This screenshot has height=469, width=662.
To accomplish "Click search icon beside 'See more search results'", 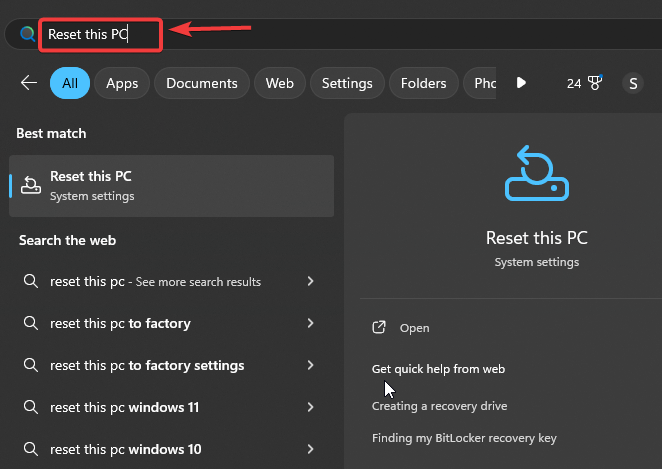I will point(31,281).
